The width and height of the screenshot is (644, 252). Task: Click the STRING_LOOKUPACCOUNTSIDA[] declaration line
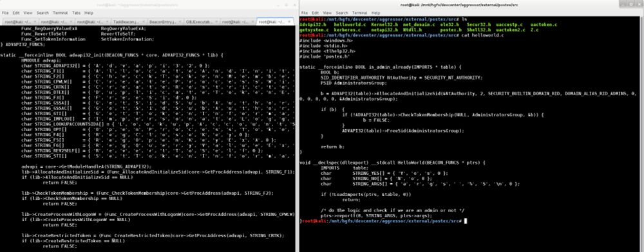pyautogui.click(x=158, y=123)
